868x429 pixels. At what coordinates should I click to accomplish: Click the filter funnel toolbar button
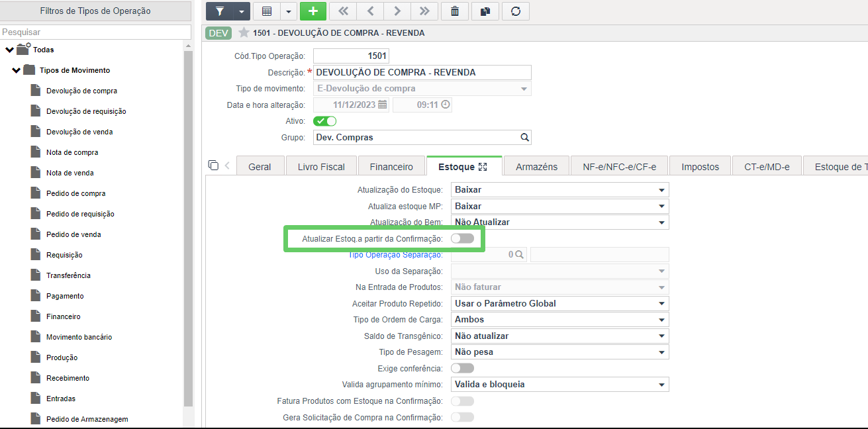coord(219,11)
